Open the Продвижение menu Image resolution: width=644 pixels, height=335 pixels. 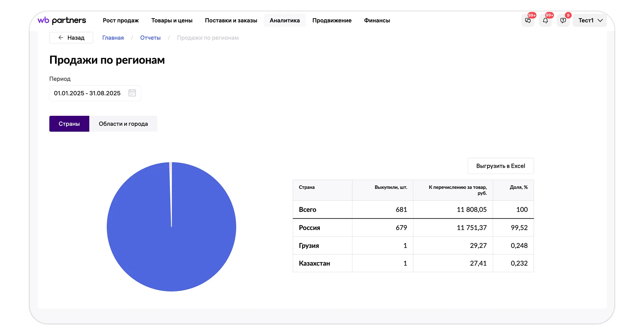[332, 20]
